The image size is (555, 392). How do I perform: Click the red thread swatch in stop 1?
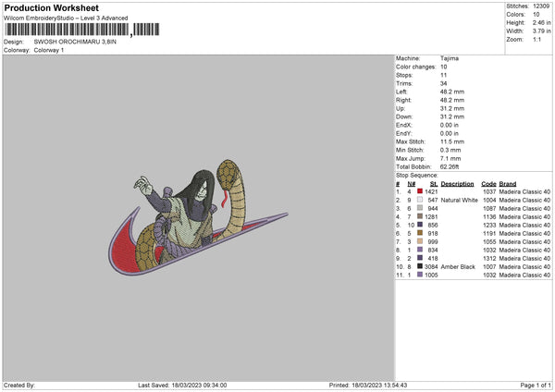tap(420, 191)
